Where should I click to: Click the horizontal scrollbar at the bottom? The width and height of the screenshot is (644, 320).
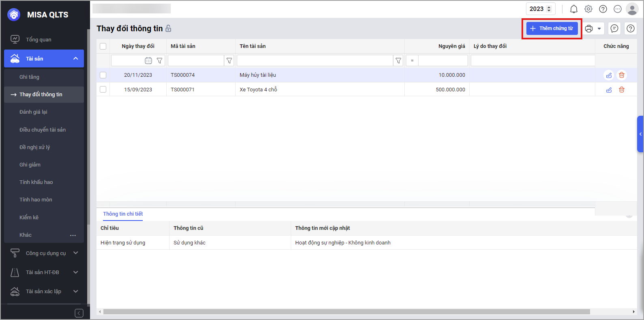[x=346, y=312]
